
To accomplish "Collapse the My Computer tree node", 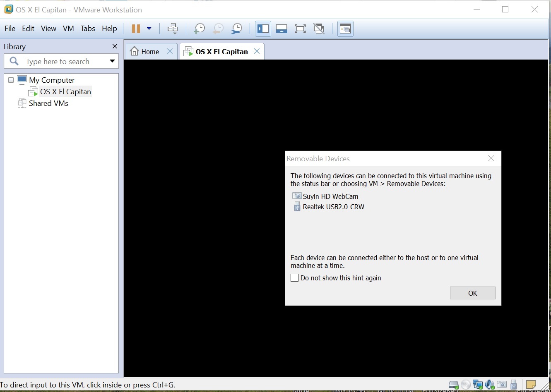I will click(11, 80).
